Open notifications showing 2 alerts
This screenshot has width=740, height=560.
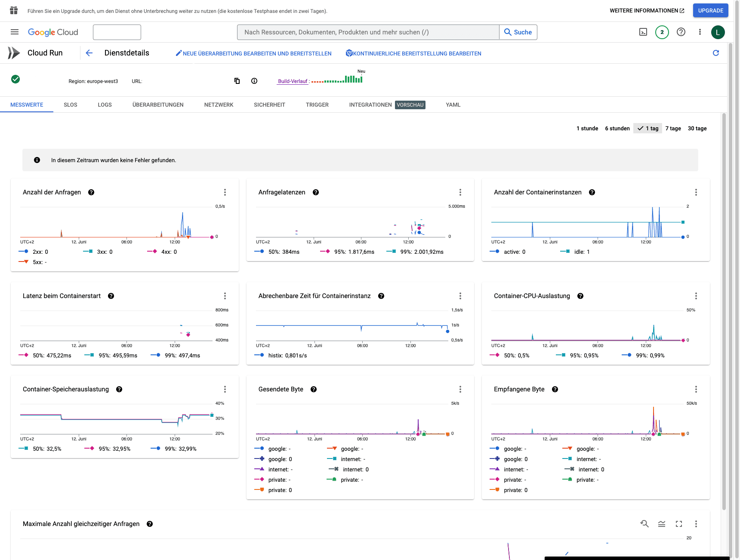coord(662,32)
